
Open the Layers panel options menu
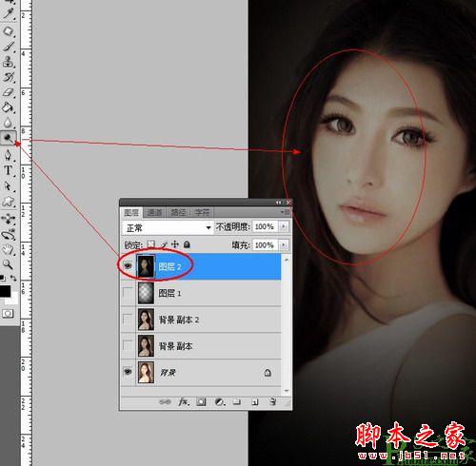click(286, 212)
